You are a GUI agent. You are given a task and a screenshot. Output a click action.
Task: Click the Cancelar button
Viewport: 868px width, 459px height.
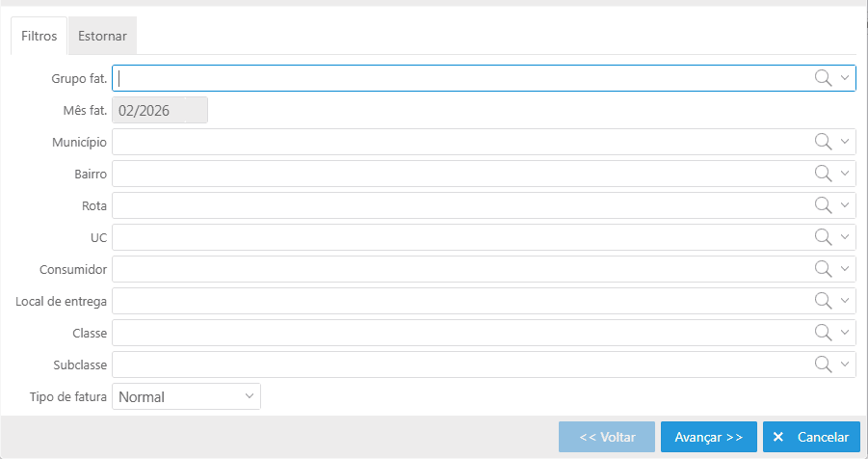[x=811, y=437]
